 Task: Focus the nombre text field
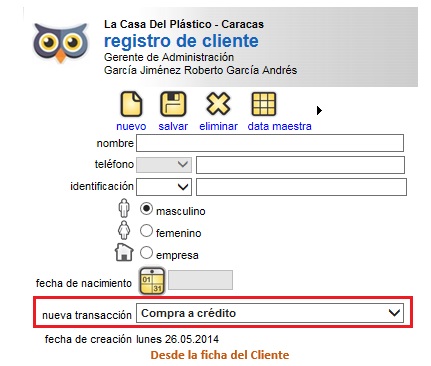pos(270,143)
